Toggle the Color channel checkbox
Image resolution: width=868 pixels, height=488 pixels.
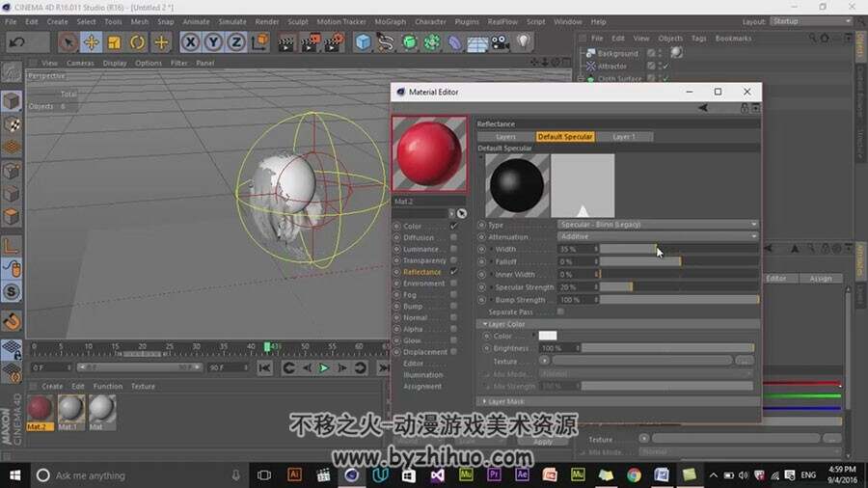(x=454, y=226)
